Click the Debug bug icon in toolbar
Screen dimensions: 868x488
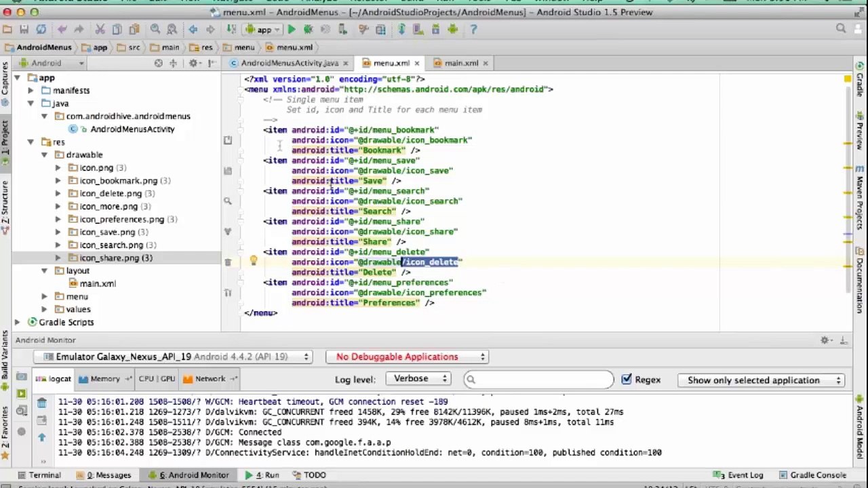click(309, 29)
